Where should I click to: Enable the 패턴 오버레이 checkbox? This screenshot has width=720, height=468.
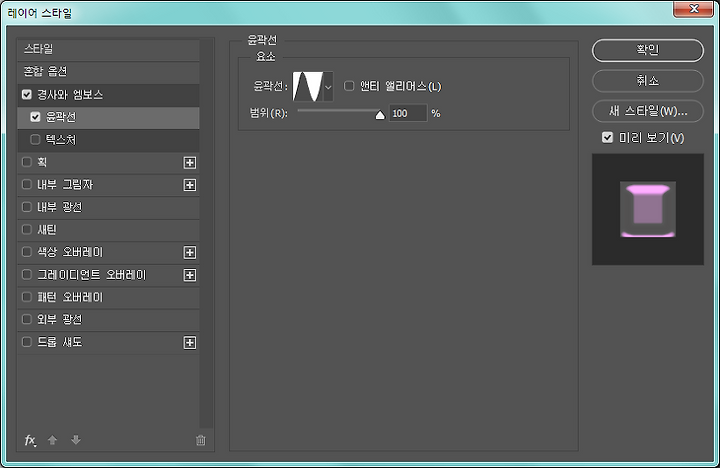click(27, 297)
